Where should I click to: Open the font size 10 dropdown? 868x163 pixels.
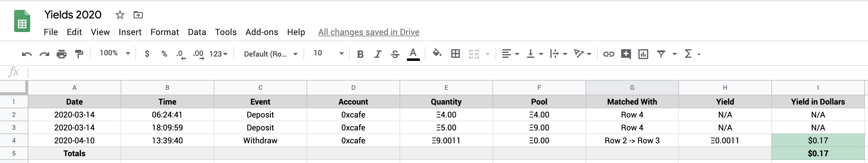(328, 53)
